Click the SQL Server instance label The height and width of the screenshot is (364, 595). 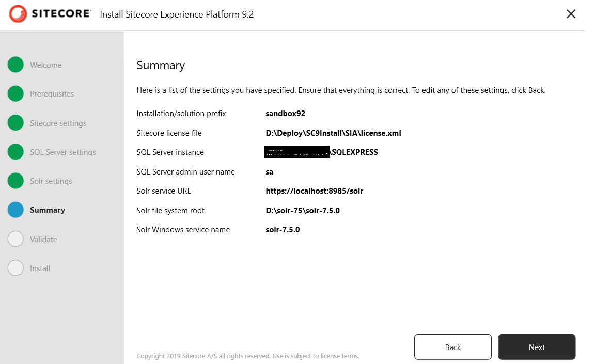[170, 152]
